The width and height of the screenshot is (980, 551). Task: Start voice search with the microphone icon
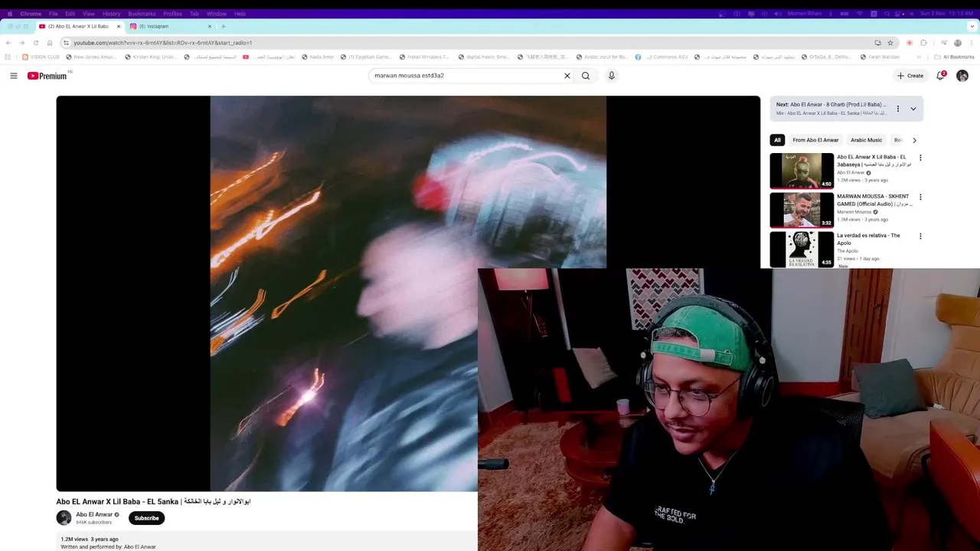pyautogui.click(x=612, y=76)
